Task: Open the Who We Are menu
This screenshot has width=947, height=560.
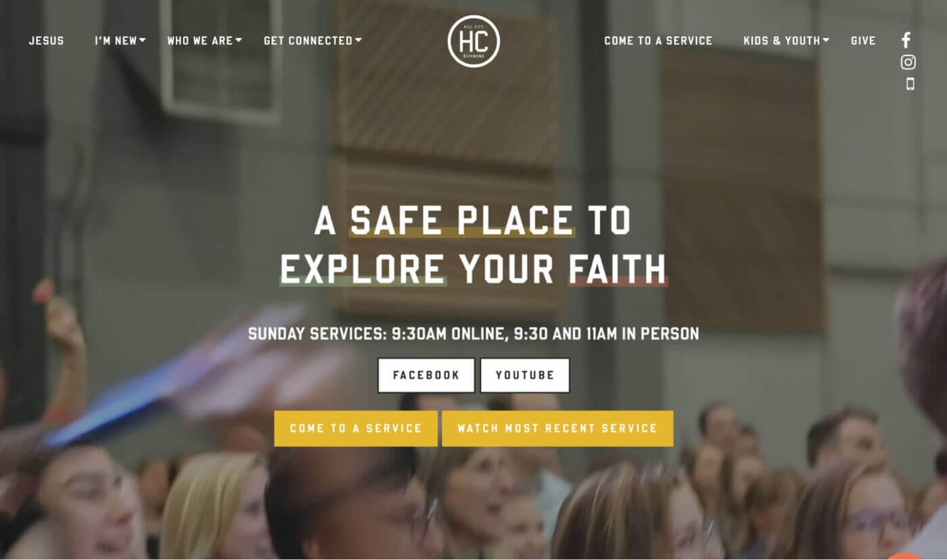Action: 200,41
